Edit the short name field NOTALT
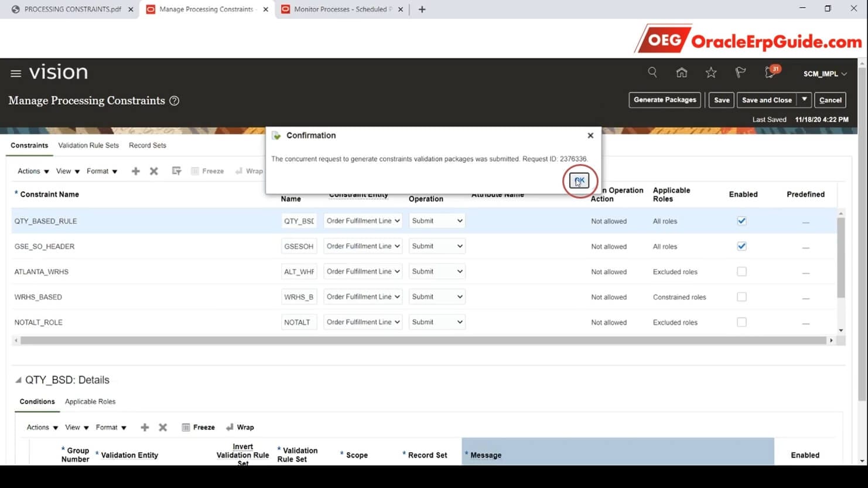868x488 pixels. point(299,322)
